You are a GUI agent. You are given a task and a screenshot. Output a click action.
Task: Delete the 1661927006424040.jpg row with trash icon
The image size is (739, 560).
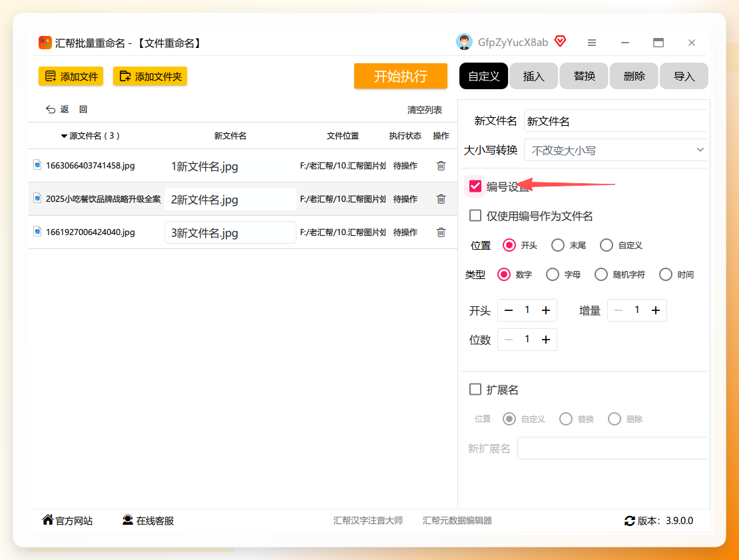(441, 232)
